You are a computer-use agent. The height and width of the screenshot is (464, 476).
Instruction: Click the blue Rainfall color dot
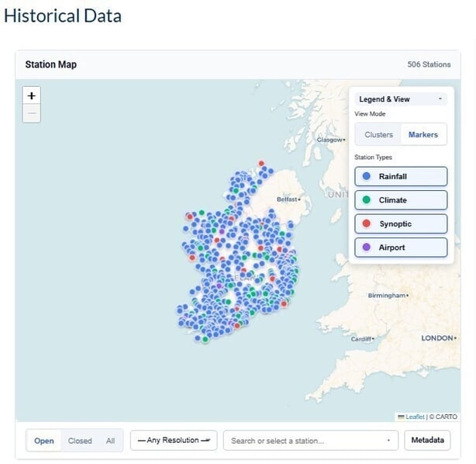click(367, 176)
